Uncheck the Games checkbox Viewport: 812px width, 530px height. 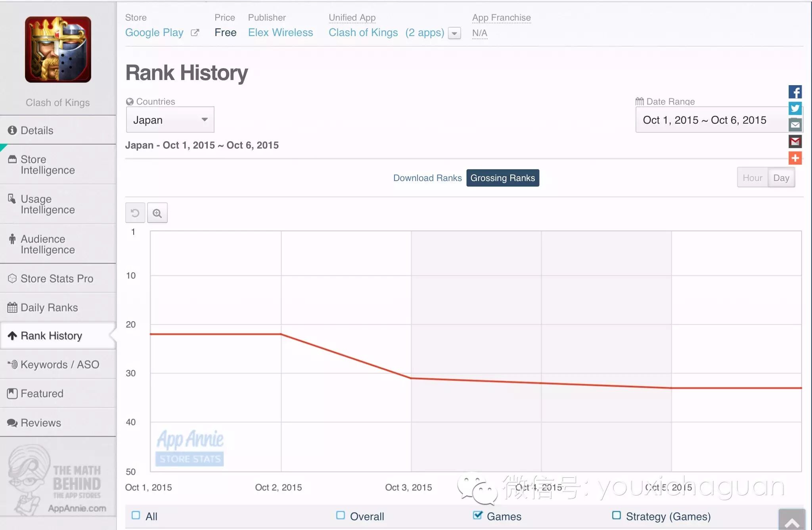478,515
